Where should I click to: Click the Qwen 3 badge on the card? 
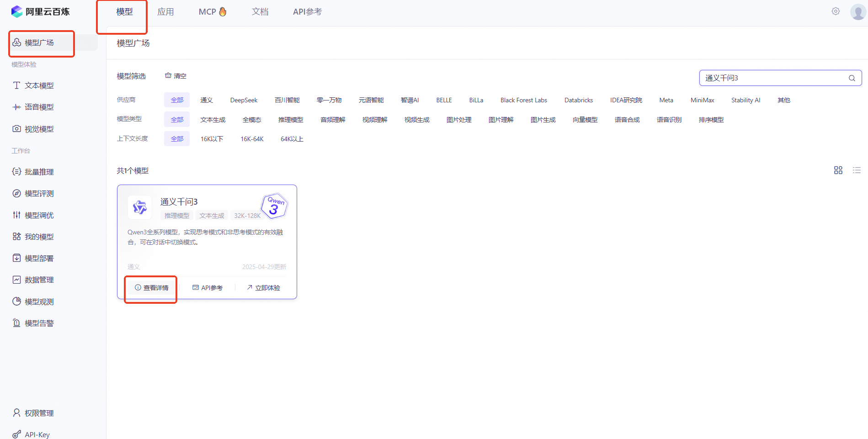[274, 206]
